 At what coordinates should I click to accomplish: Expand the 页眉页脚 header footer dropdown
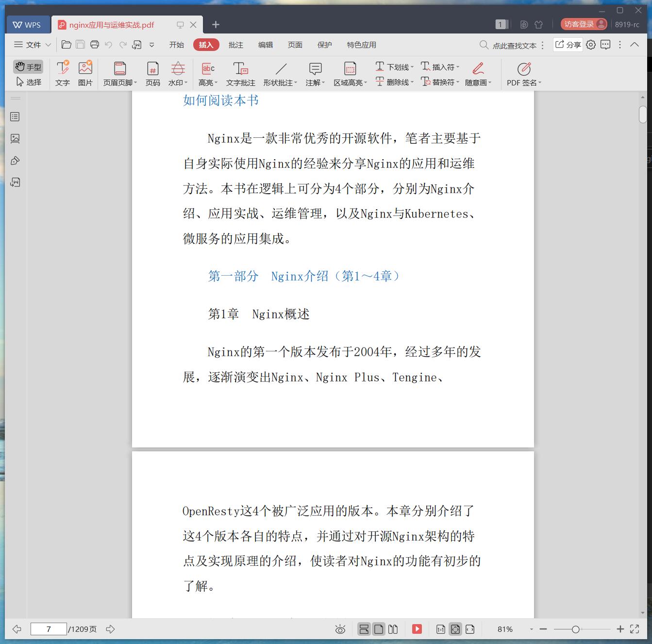coord(135,83)
